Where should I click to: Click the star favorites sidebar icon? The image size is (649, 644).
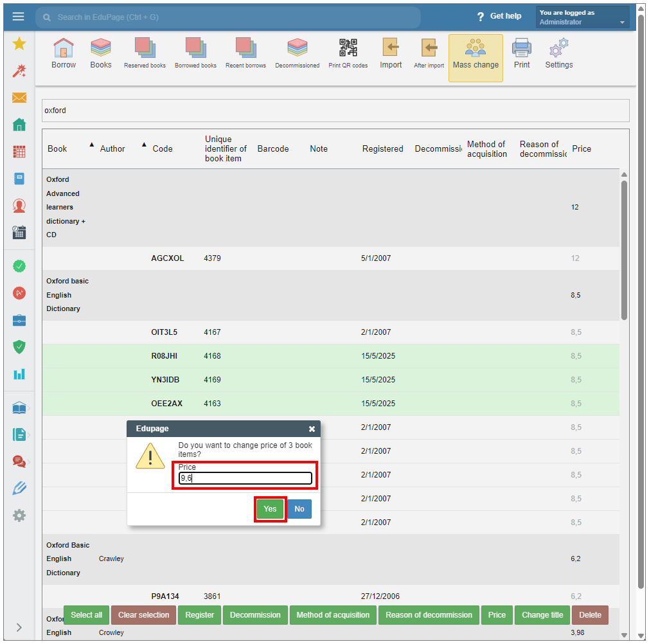click(x=19, y=44)
